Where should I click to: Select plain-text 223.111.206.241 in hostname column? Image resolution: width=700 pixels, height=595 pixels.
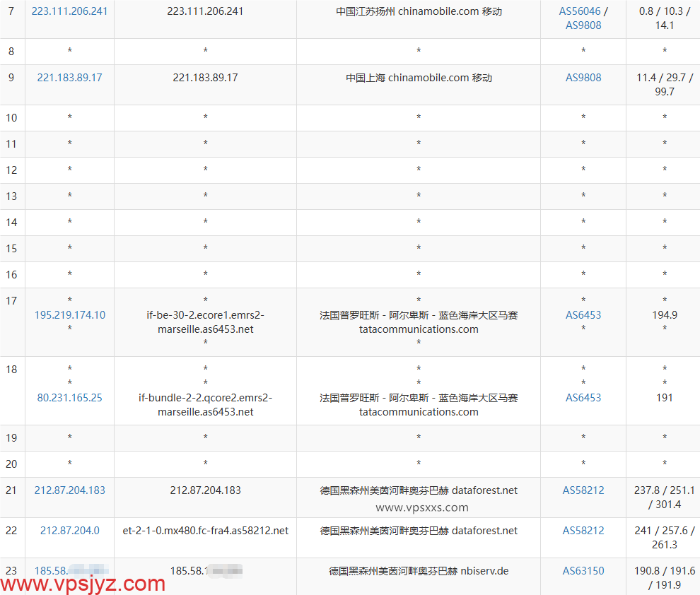[x=205, y=11]
